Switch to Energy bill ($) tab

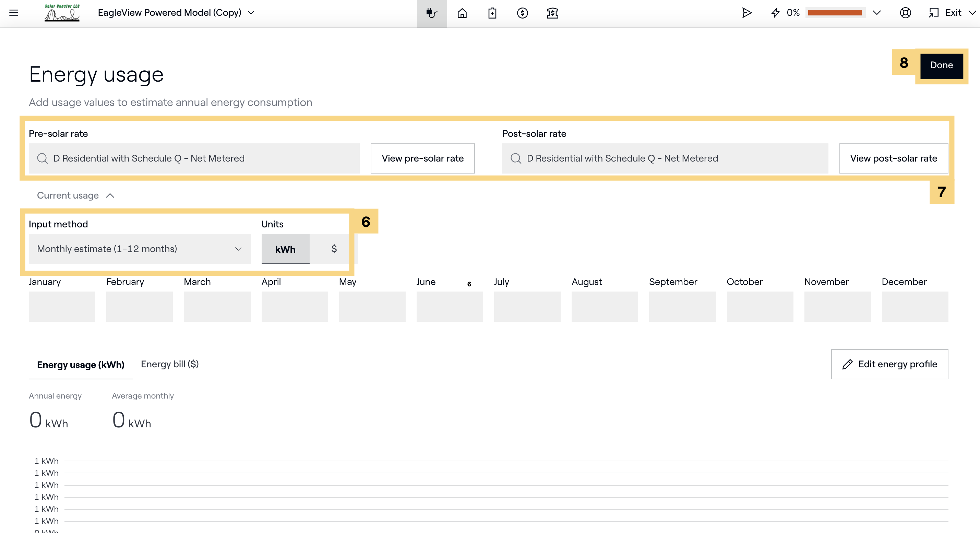(170, 364)
